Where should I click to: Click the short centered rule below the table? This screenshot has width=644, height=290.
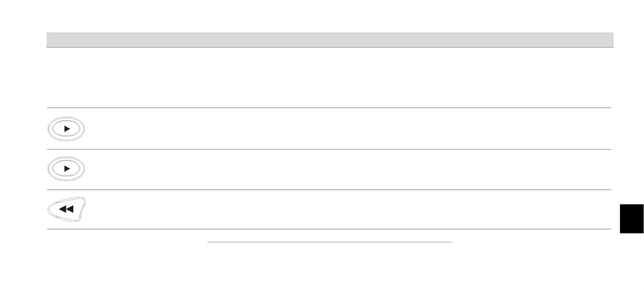[329, 241]
